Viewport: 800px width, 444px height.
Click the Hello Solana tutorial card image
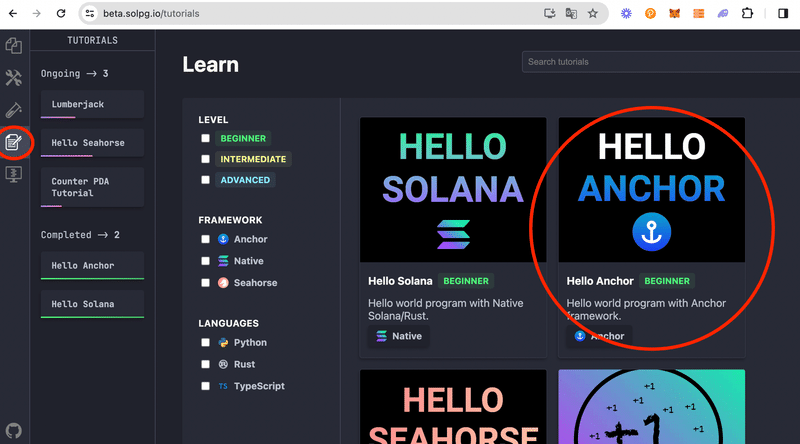click(453, 190)
